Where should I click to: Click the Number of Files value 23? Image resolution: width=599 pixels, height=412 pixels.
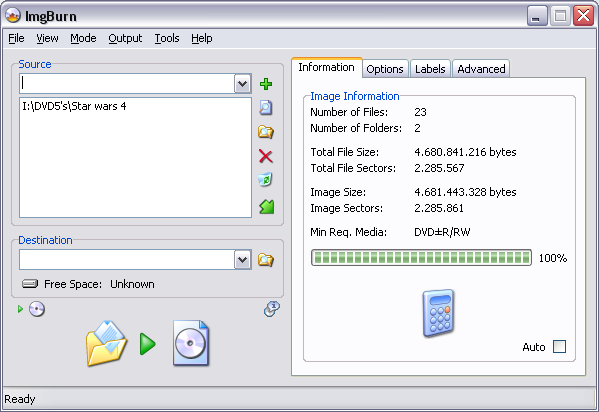coord(420,112)
